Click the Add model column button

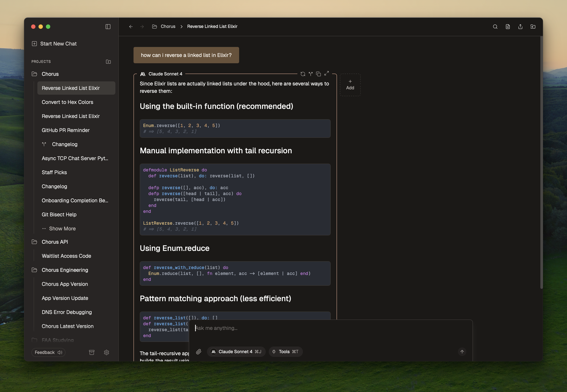[x=350, y=85]
